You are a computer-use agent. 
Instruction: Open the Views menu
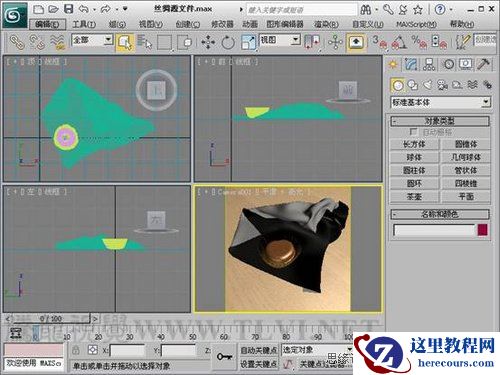(151, 24)
